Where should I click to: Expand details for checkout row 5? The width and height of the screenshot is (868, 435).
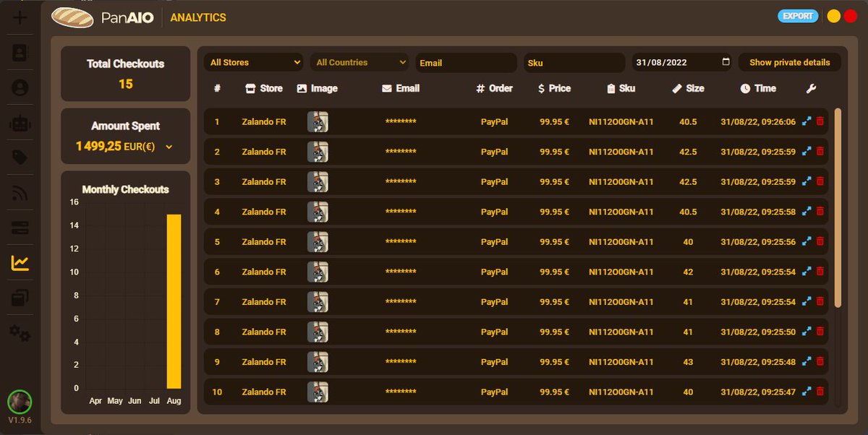coord(807,241)
